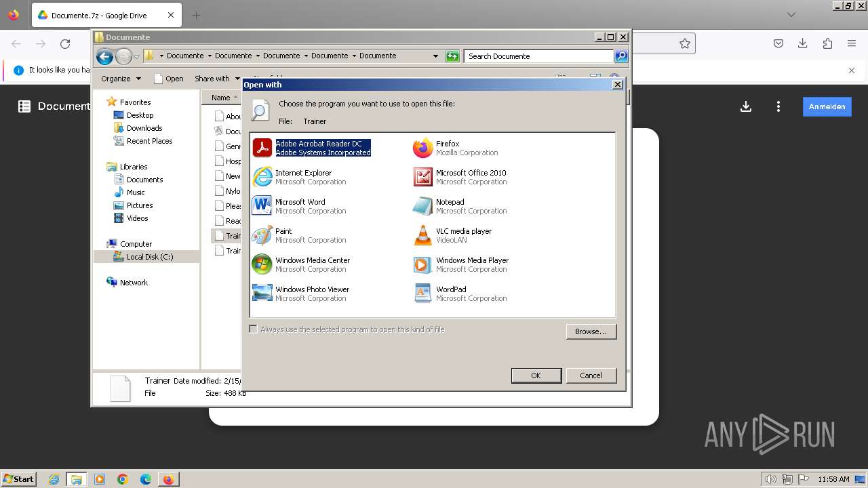Tick Always use the selected program checkbox

[x=254, y=329]
